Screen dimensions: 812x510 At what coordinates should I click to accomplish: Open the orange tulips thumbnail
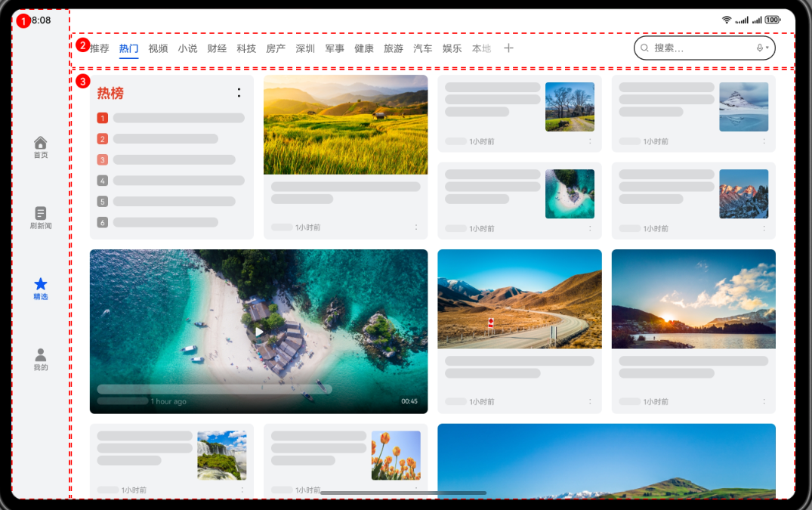pos(396,455)
